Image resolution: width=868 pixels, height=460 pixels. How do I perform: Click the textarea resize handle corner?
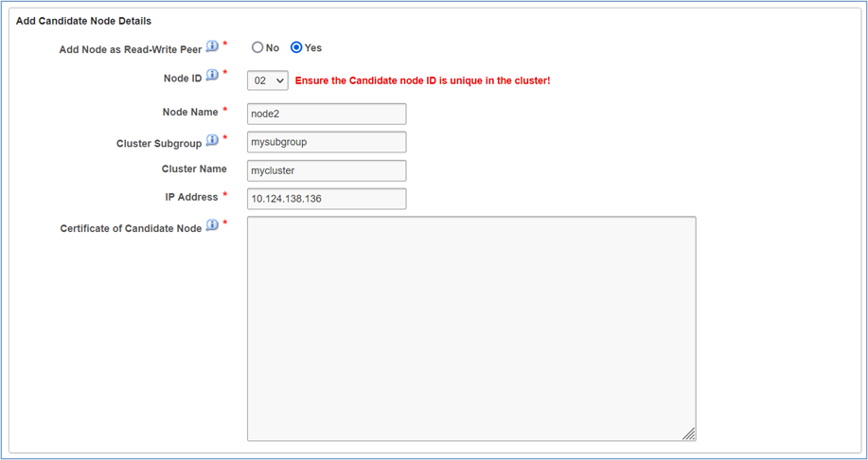click(x=689, y=433)
